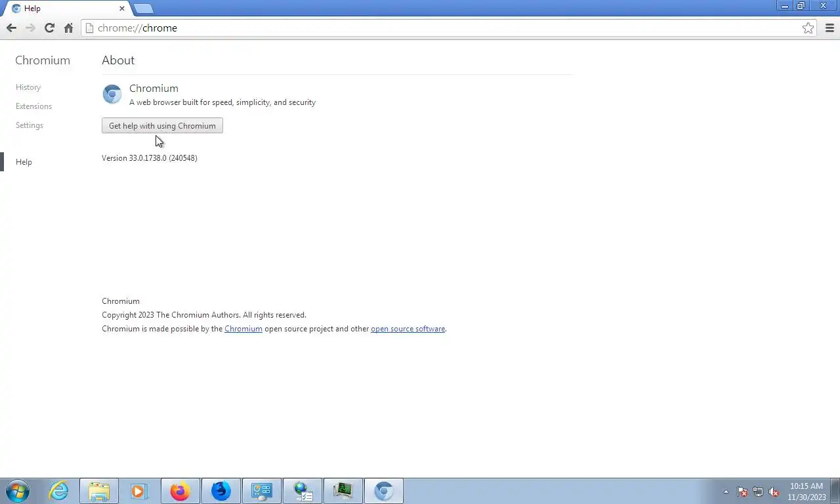This screenshot has width=840, height=504.
Task: Click the forward navigation arrow
Action: 30,28
